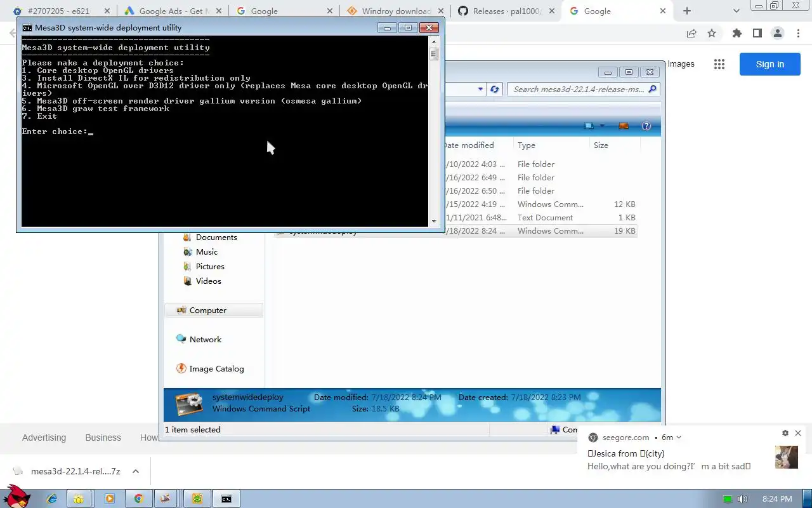Click the share page icon in Chrome
The width and height of the screenshot is (812, 508).
pos(691,33)
